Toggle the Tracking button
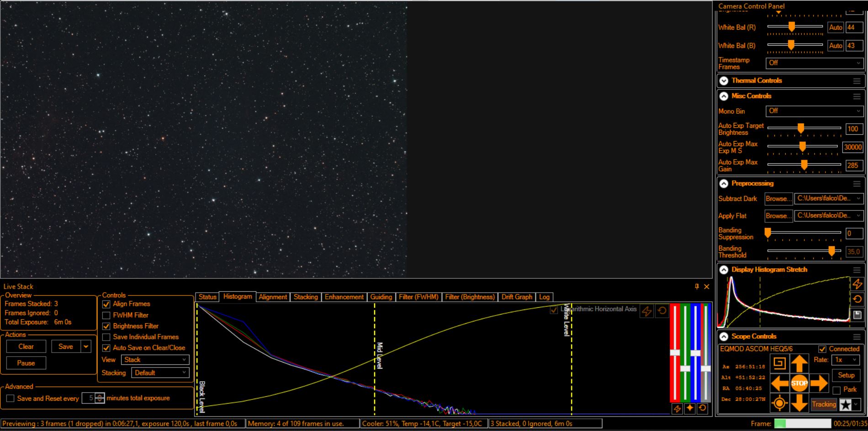 (824, 405)
